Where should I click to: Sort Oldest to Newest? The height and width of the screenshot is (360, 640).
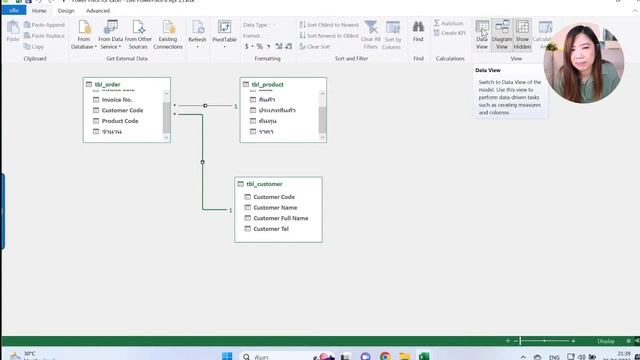coord(329,25)
